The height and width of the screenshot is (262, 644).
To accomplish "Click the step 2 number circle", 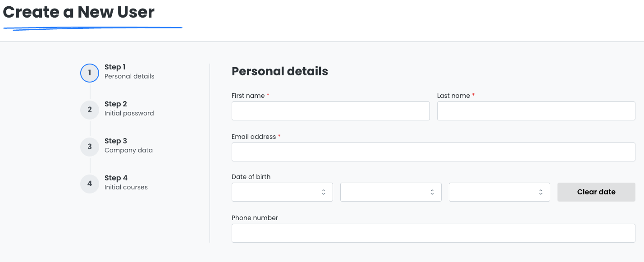I will pos(90,110).
